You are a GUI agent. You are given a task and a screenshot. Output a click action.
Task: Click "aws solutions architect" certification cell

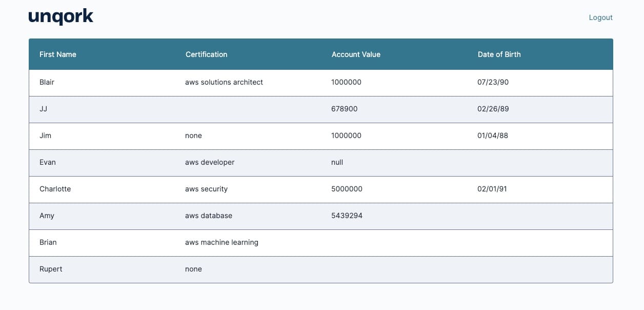[224, 82]
